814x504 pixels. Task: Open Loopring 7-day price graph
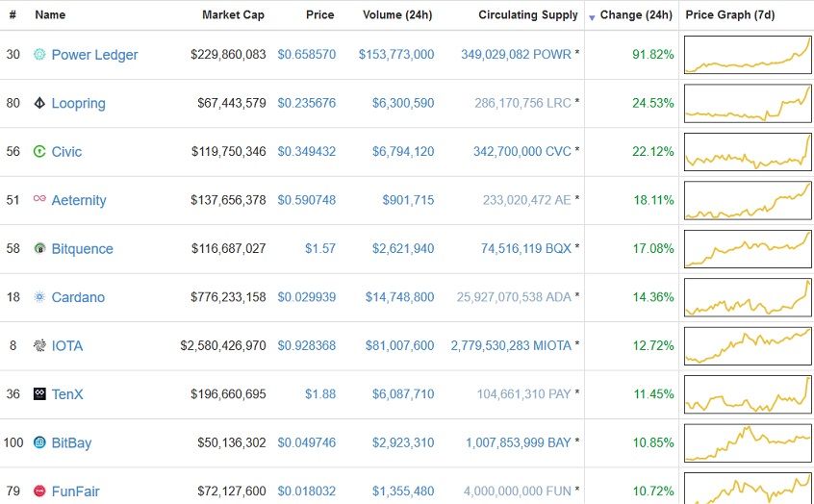pos(748,103)
